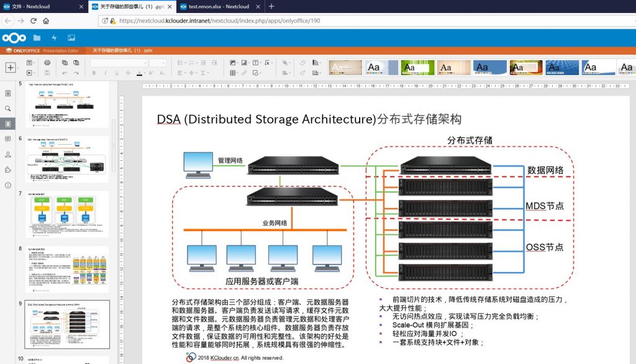Open the vertical alignment menu
The width and height of the screenshot is (636, 364).
tap(193, 73)
